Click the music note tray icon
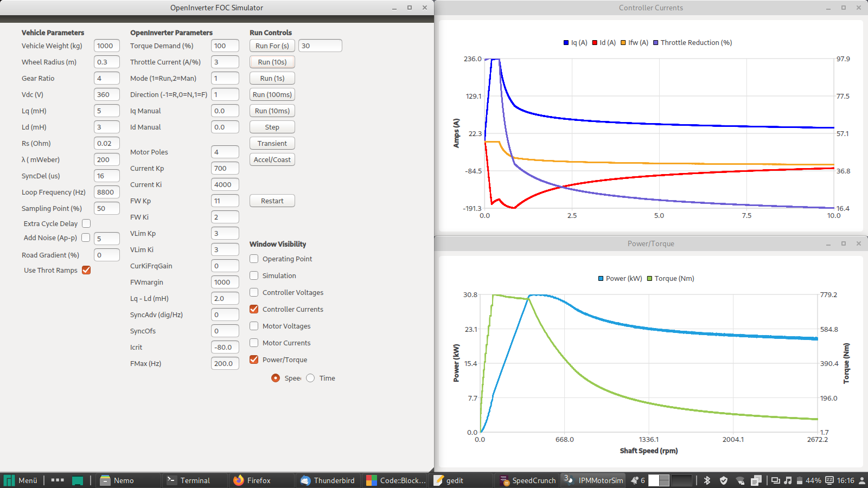The height and width of the screenshot is (488, 868). coord(788,480)
